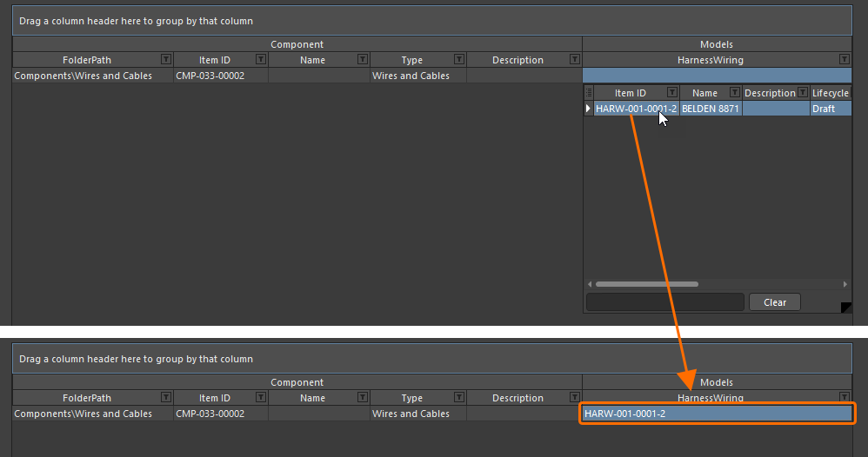868x457 pixels.
Task: Open filter on bottom grid Item ID column
Action: point(261,397)
